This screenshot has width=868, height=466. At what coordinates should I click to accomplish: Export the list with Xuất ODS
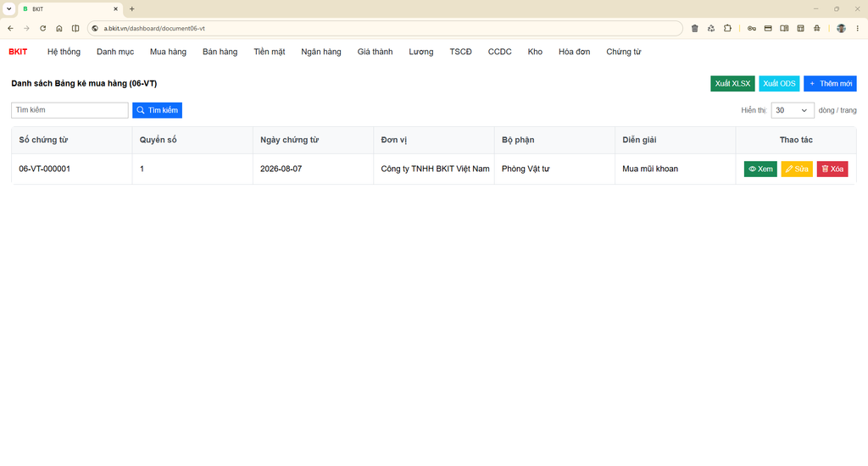point(779,84)
